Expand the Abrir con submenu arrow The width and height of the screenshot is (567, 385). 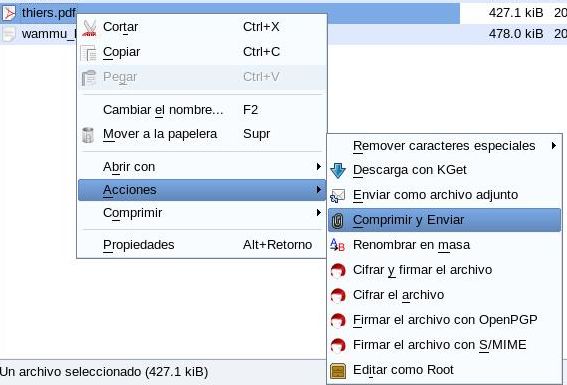pos(318,167)
